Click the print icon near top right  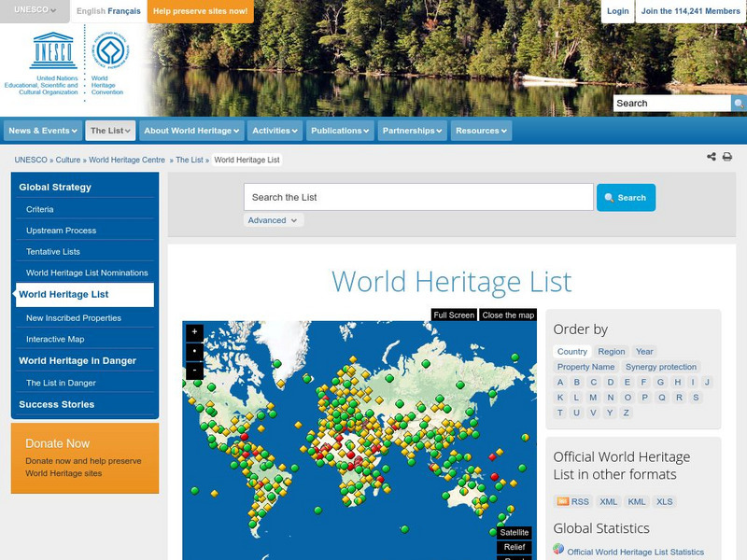(729, 157)
